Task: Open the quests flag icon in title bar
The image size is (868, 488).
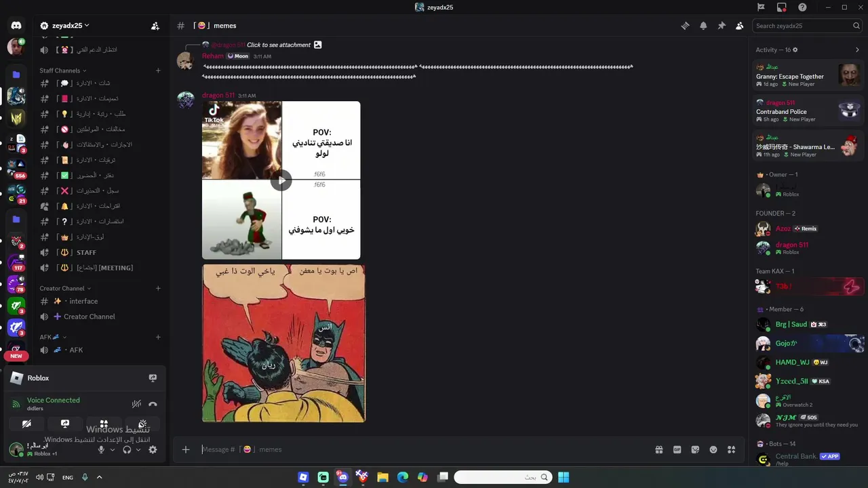Action: pos(761,7)
